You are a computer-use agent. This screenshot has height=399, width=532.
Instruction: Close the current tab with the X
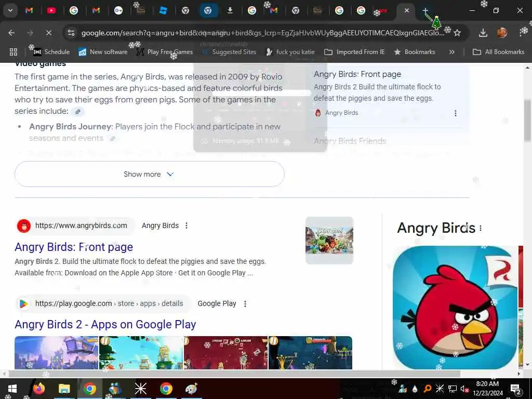(406, 10)
